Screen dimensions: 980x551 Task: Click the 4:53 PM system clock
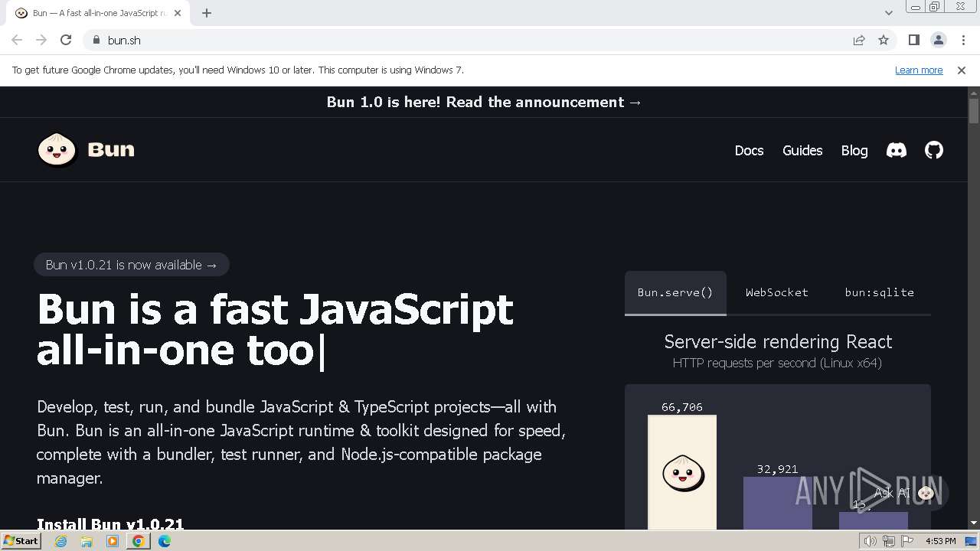click(941, 541)
